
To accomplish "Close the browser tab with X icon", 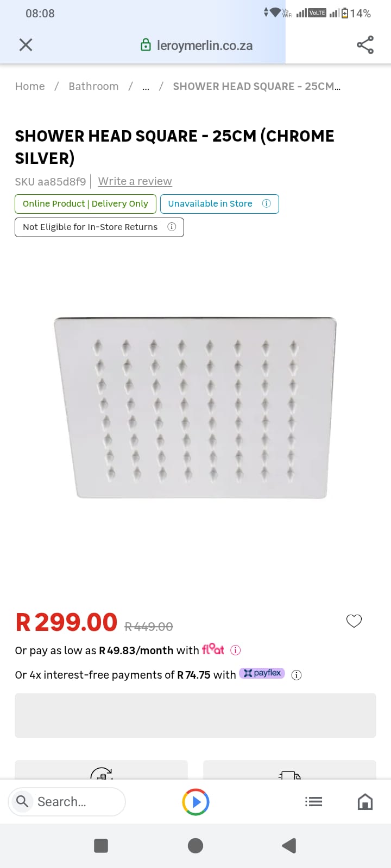I will 26,45.
